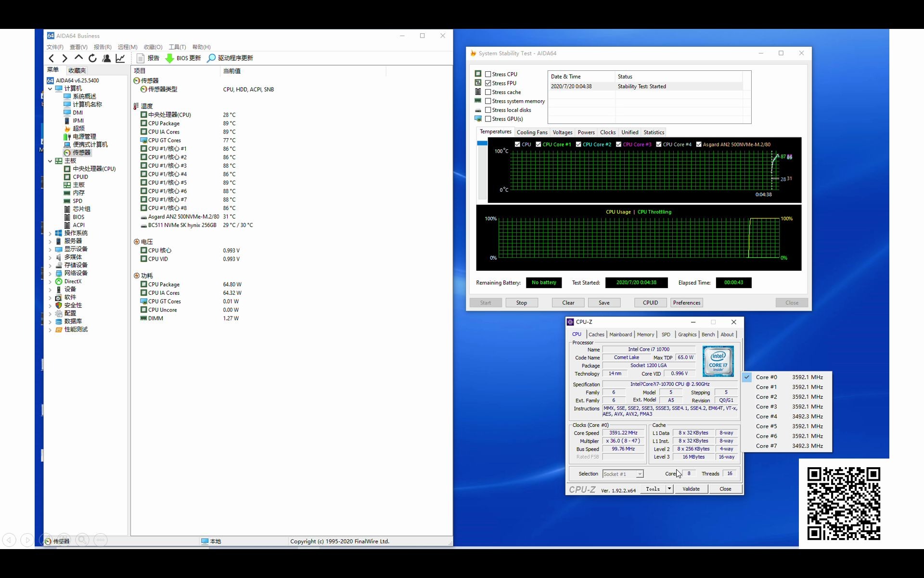Switch to Statistics tab
This screenshot has height=578, width=924.
[654, 132]
